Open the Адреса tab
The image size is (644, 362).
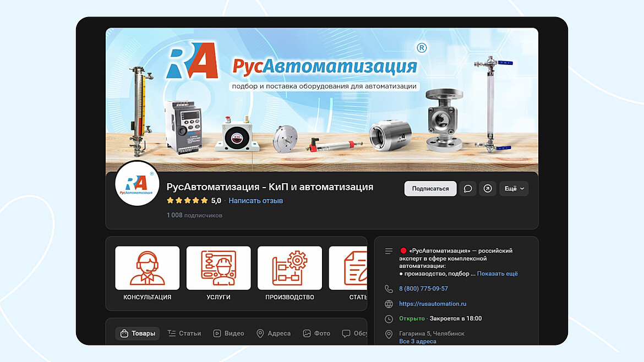[x=274, y=333]
